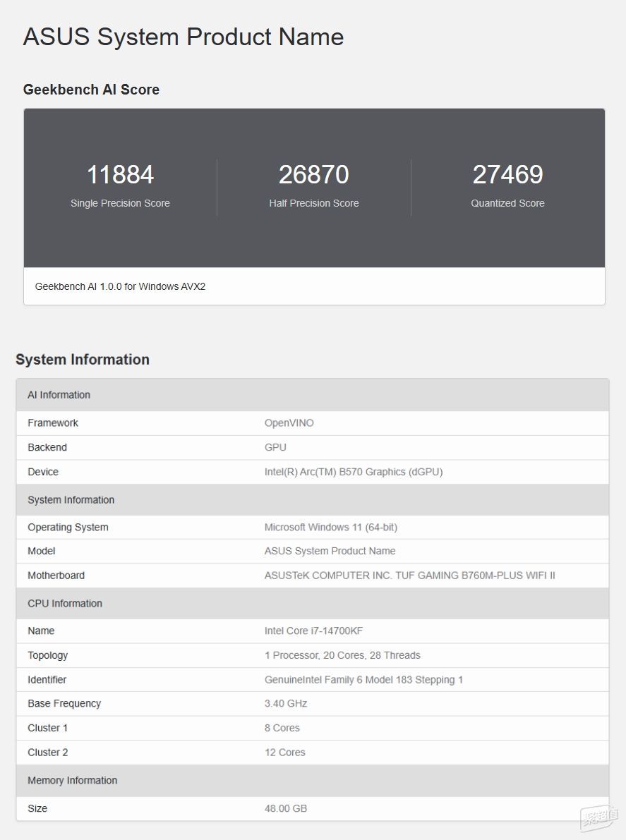Image resolution: width=626 pixels, height=840 pixels.
Task: Select the quantized score 27469
Action: (507, 175)
